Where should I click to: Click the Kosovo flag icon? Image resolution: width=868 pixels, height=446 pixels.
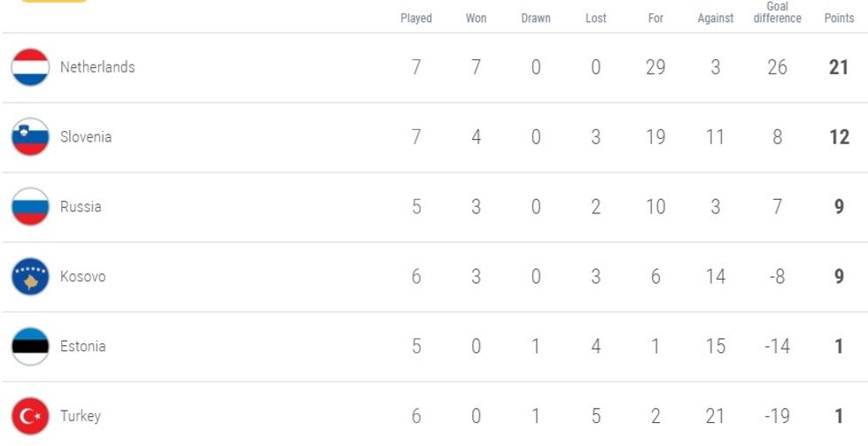point(30,277)
